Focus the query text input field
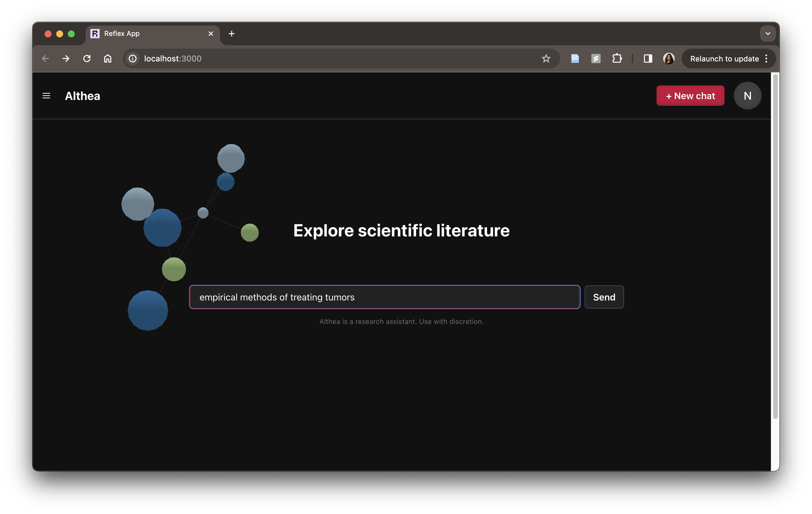Viewport: 812px width, 514px height. (x=384, y=297)
